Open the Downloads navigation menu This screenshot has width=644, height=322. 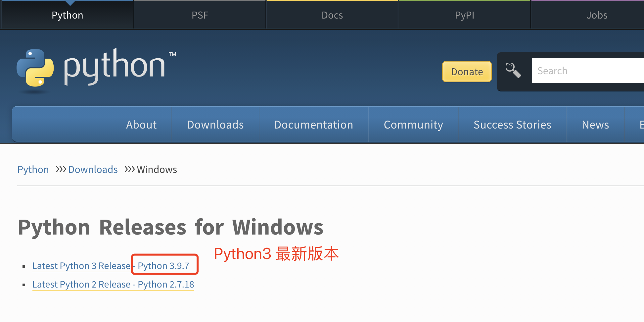click(215, 125)
